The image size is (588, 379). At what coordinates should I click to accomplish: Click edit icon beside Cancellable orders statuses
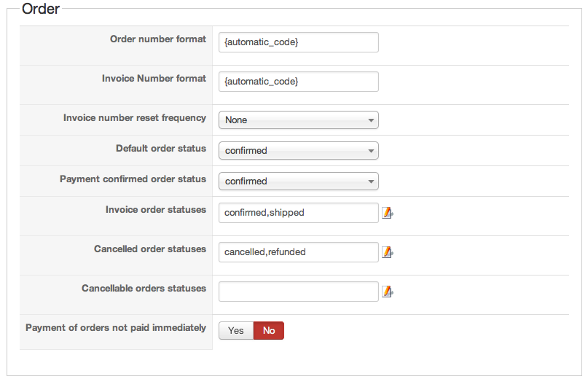point(388,292)
